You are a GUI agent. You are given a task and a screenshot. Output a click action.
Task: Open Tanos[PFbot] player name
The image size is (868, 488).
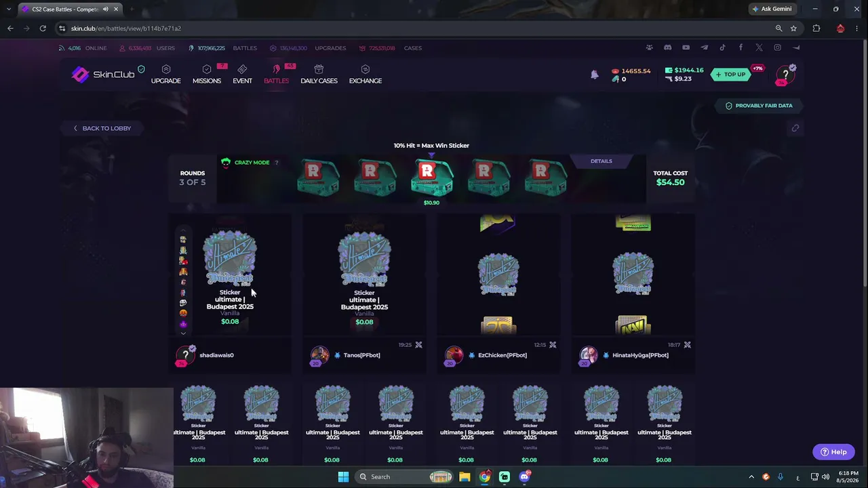361,355
